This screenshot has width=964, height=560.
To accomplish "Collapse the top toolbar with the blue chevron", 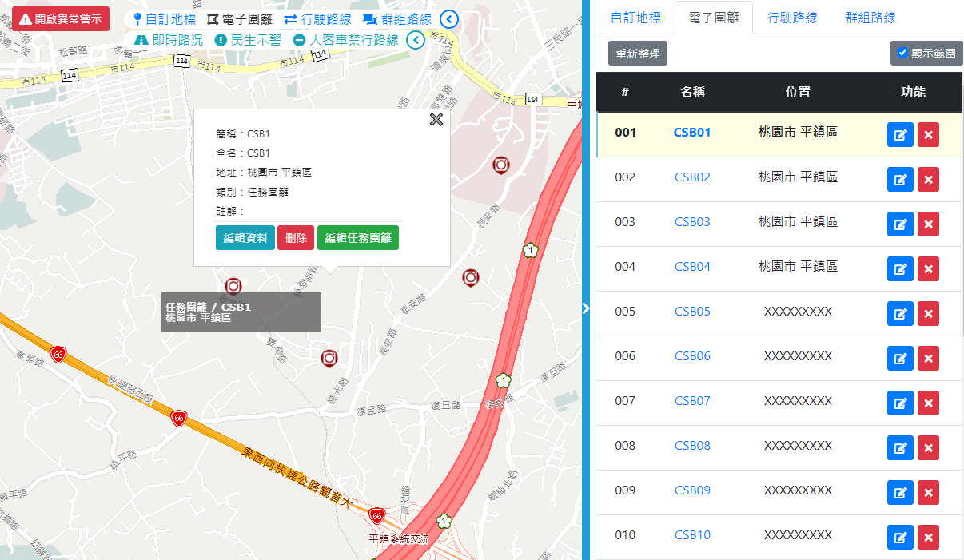I will [450, 19].
